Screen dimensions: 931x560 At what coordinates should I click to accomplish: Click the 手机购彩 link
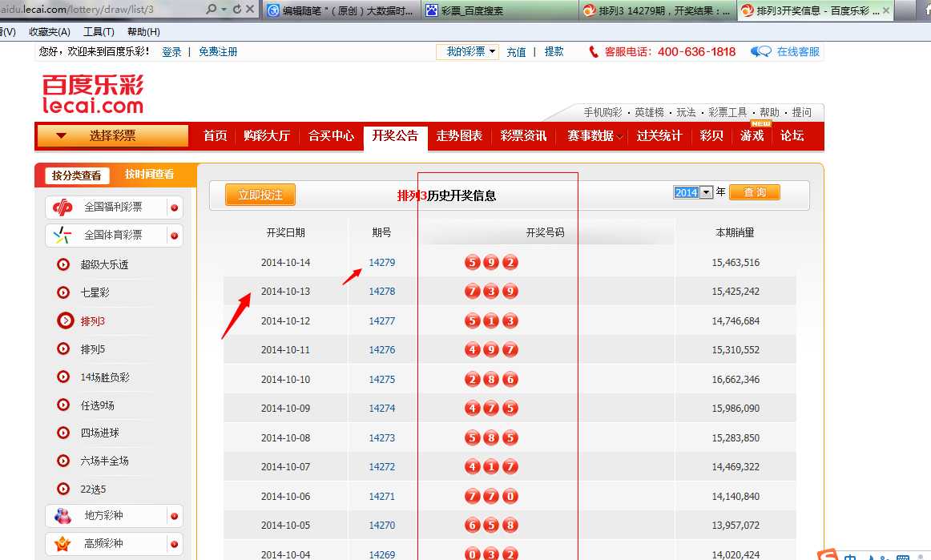click(603, 112)
